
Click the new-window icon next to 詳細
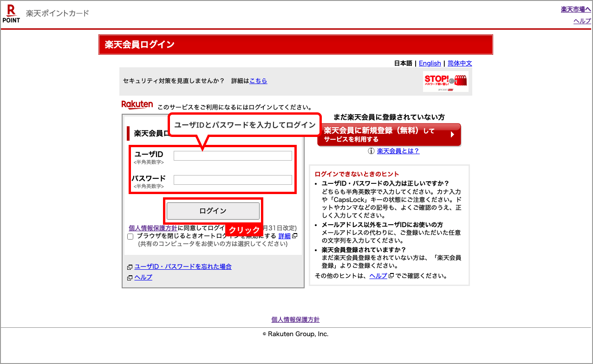(x=295, y=236)
